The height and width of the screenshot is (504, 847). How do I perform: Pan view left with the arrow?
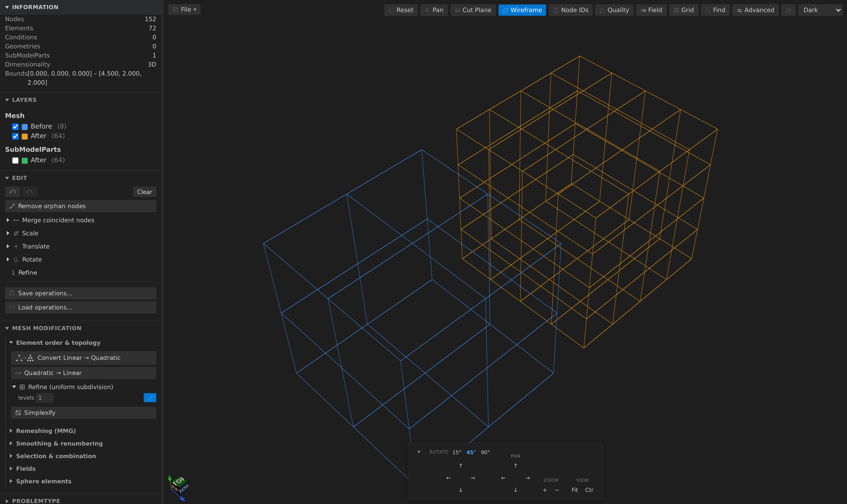503,478
